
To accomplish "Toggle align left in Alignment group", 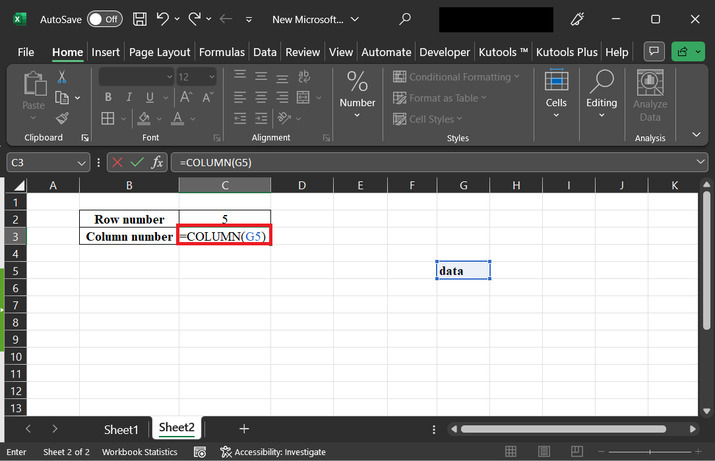I will click(x=240, y=97).
